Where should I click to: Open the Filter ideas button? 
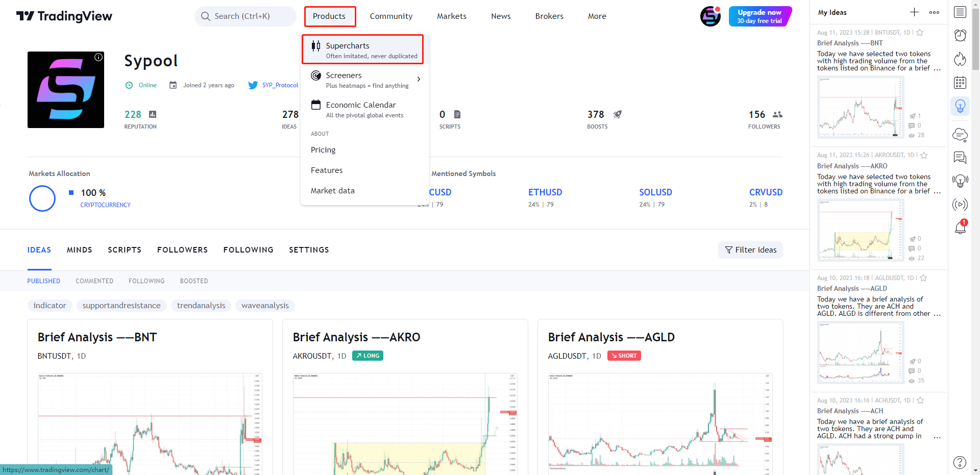tap(750, 250)
